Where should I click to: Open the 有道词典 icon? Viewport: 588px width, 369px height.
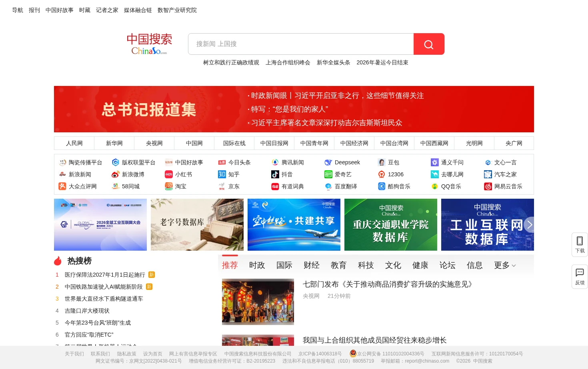[275, 186]
